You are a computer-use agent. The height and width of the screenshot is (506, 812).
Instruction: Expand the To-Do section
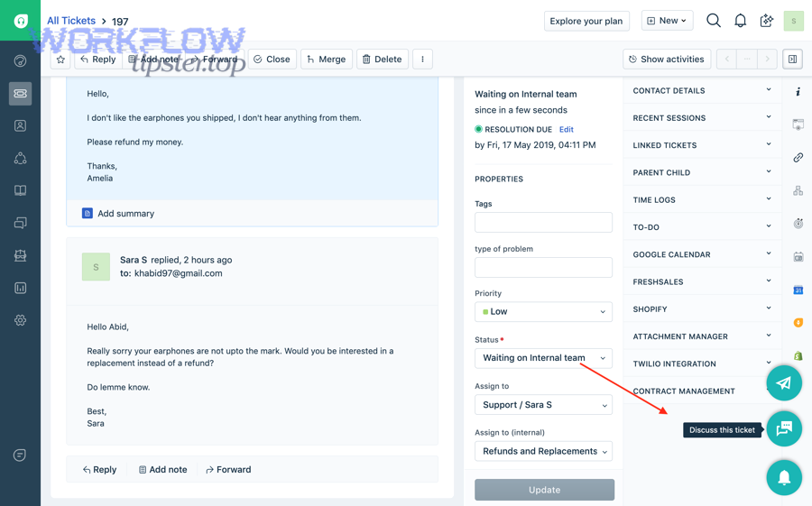pos(702,227)
